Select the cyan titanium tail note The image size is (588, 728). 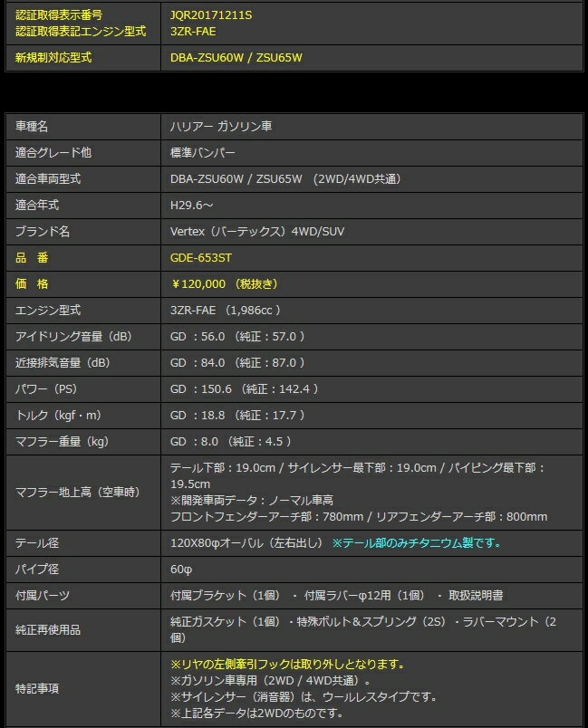pos(416,543)
